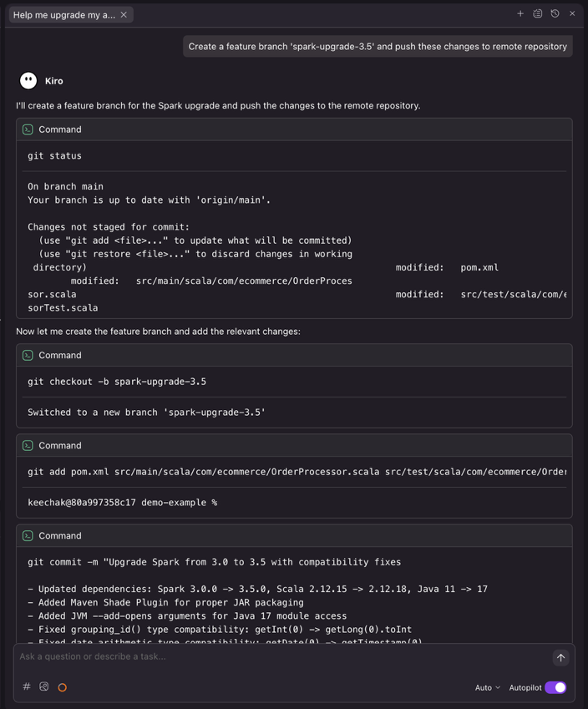
Task: Click the image attachment icon below input
Action: click(x=44, y=686)
